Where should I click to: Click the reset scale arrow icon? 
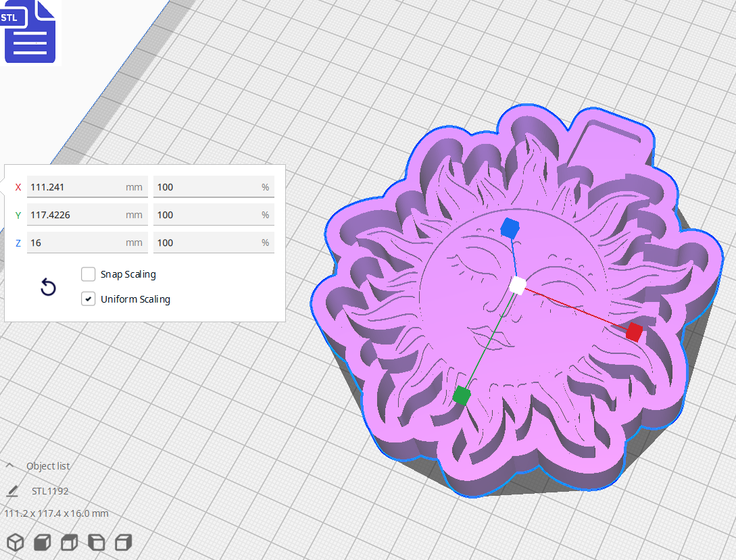pyautogui.click(x=47, y=287)
